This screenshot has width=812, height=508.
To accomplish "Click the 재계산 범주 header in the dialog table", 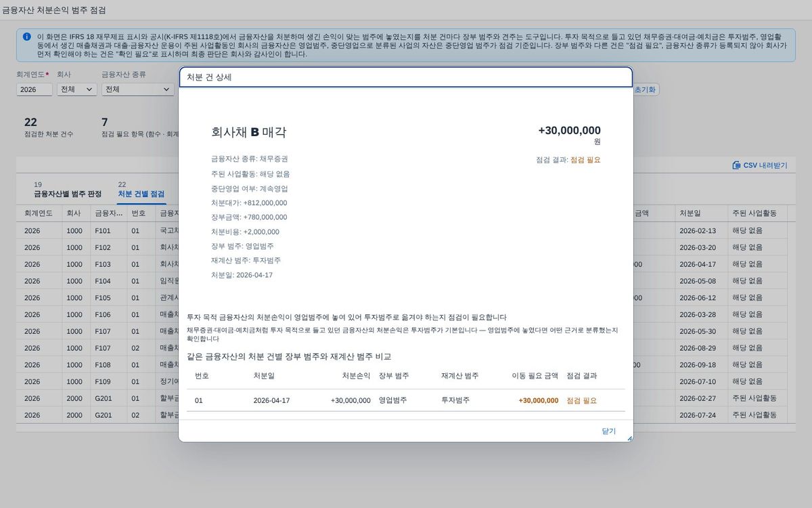I will tap(459, 376).
